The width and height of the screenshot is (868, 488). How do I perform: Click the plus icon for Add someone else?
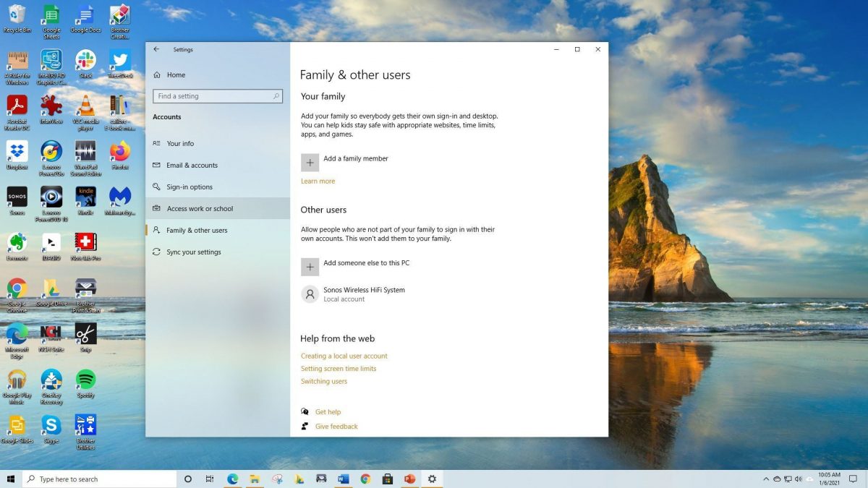pyautogui.click(x=310, y=267)
